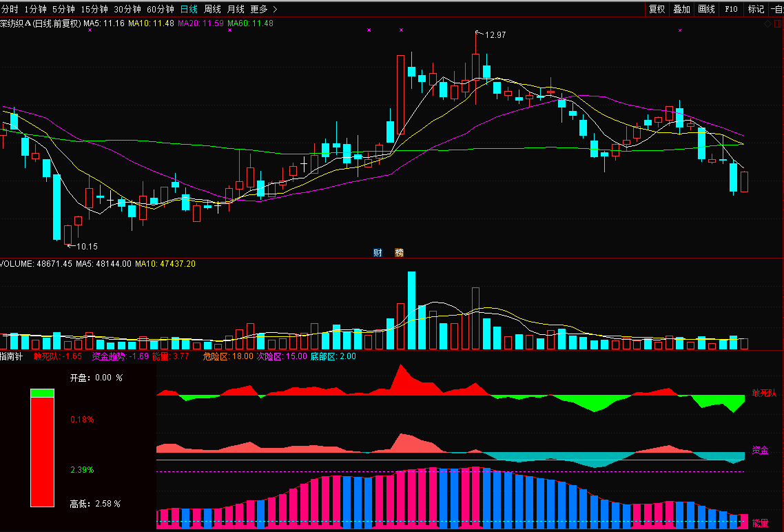
Task: Open the VOLUME indicator selector
Action: point(17,264)
